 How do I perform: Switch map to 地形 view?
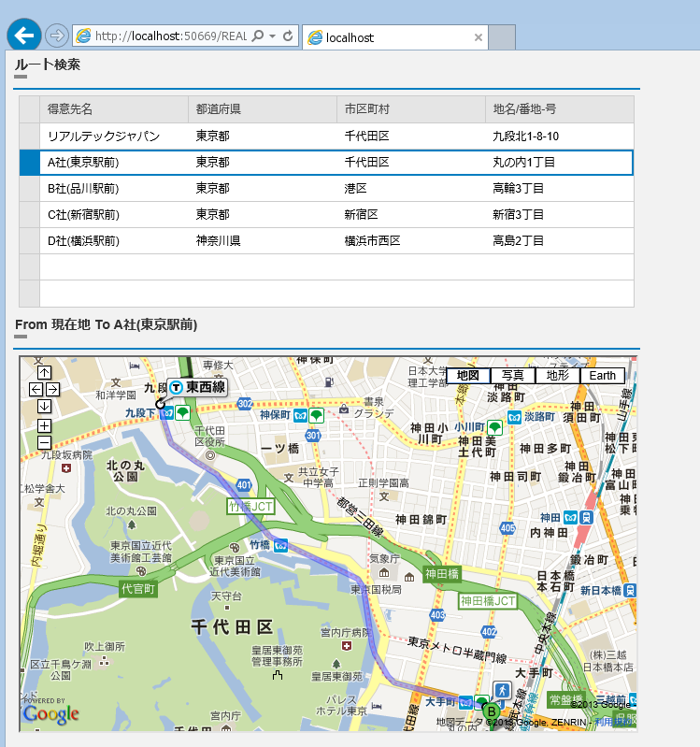pyautogui.click(x=557, y=376)
